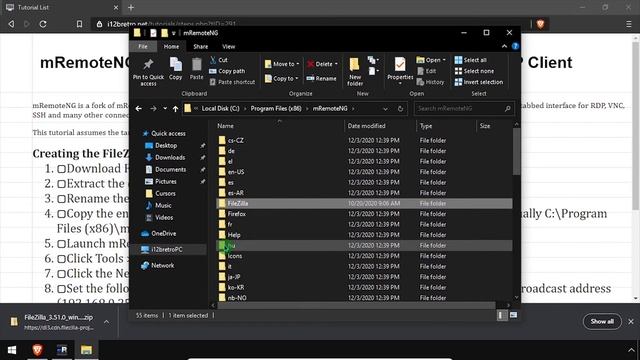This screenshot has height=360, width=640.
Task: Click the horizontal scrollbar of file list
Action: click(x=356, y=305)
